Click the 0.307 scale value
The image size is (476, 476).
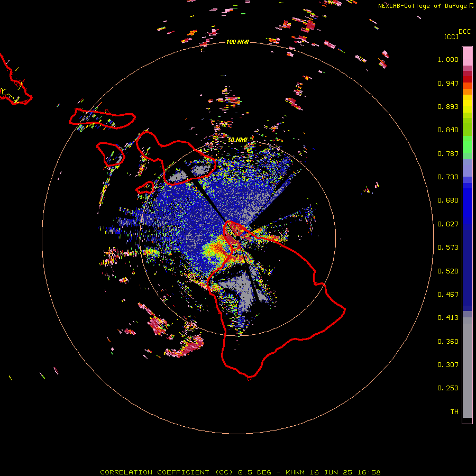click(448, 365)
